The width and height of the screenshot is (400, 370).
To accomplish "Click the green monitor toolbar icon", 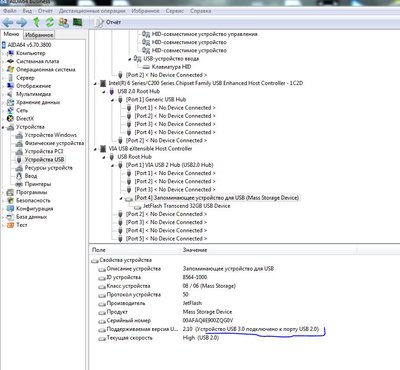I will (x=78, y=22).
